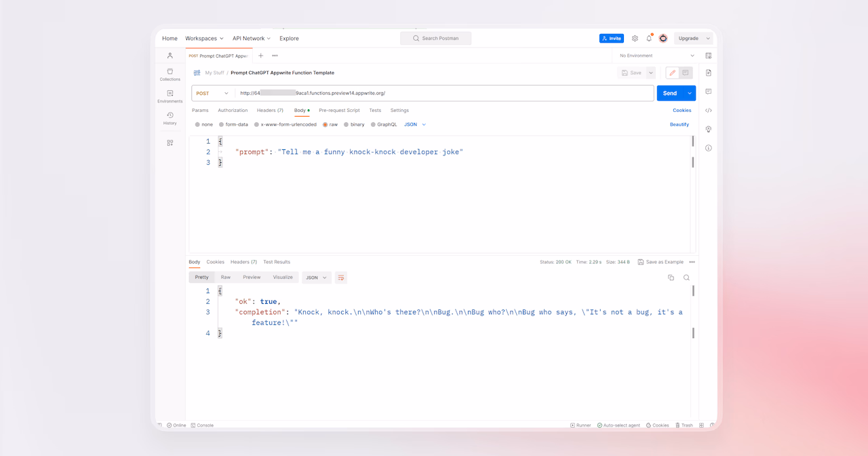
Task: Switch response view to Preview
Action: [x=252, y=278]
